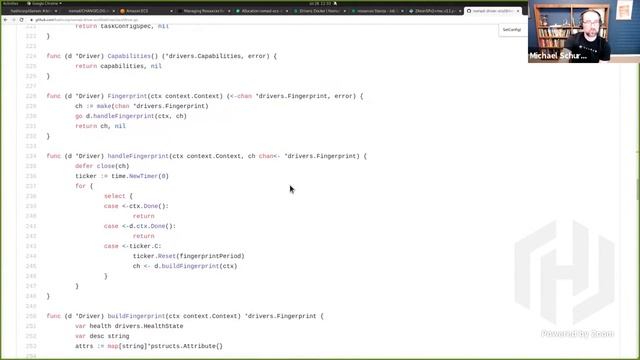The width and height of the screenshot is (640, 360).
Task: Click 'return ch, nil' code line
Action: [x=100, y=126]
